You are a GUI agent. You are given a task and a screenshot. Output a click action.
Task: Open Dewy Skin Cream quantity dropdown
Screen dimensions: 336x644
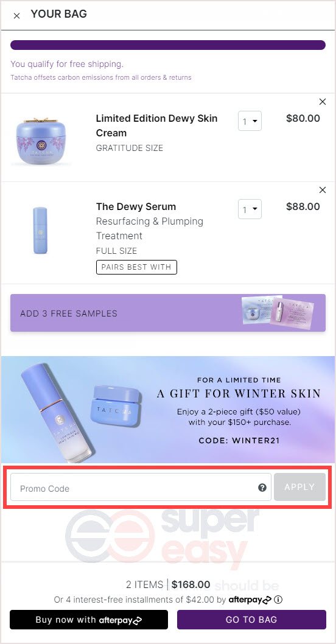(x=250, y=121)
